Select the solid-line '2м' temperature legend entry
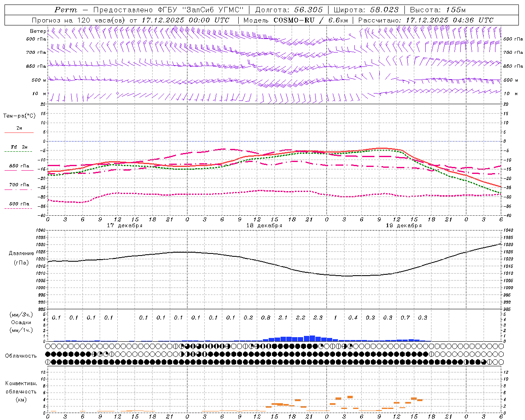This screenshot has height=420, width=525. 19,128
